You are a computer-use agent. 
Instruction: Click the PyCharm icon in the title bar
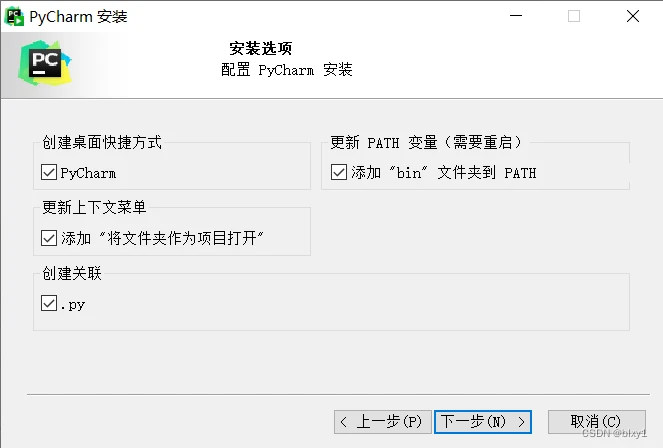(14, 16)
